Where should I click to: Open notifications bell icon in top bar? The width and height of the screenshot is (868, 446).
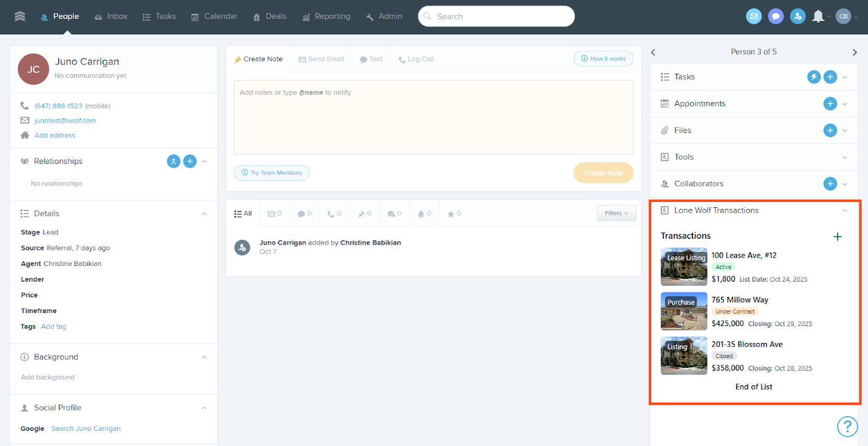tap(818, 17)
